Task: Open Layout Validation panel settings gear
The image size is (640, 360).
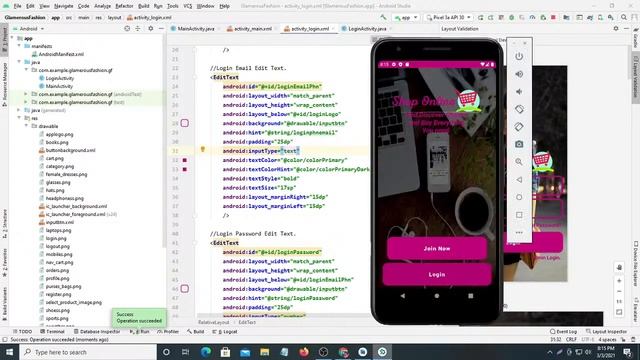Action: point(616,29)
